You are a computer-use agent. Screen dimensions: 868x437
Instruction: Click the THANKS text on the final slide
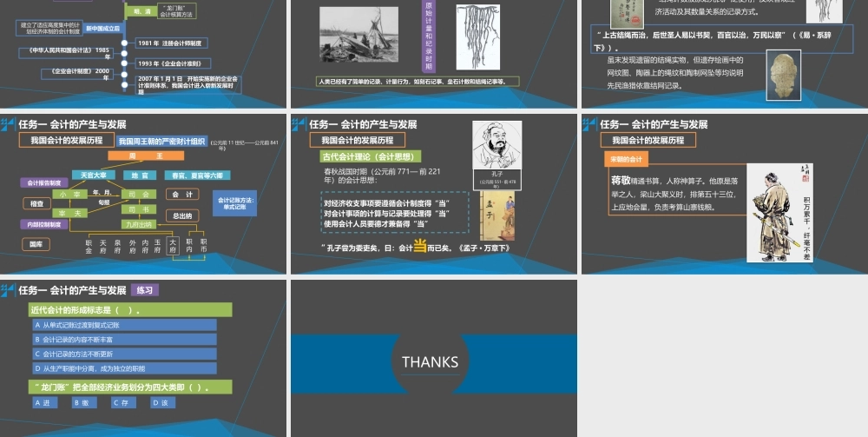pyautogui.click(x=431, y=362)
